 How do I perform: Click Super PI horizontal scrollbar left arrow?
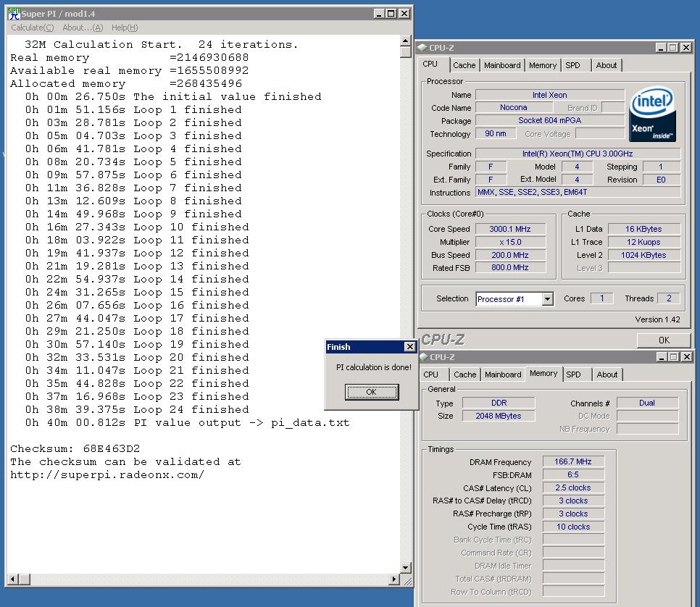(13, 579)
